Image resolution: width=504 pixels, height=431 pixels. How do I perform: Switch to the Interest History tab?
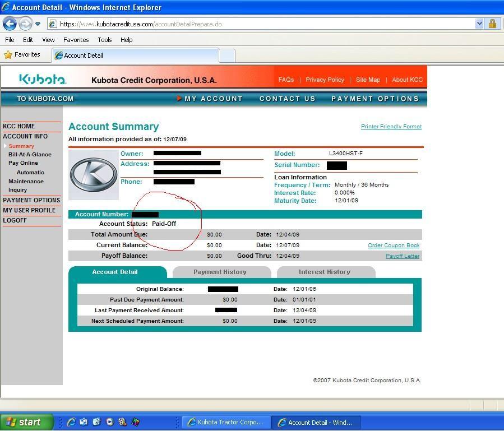pos(325,272)
